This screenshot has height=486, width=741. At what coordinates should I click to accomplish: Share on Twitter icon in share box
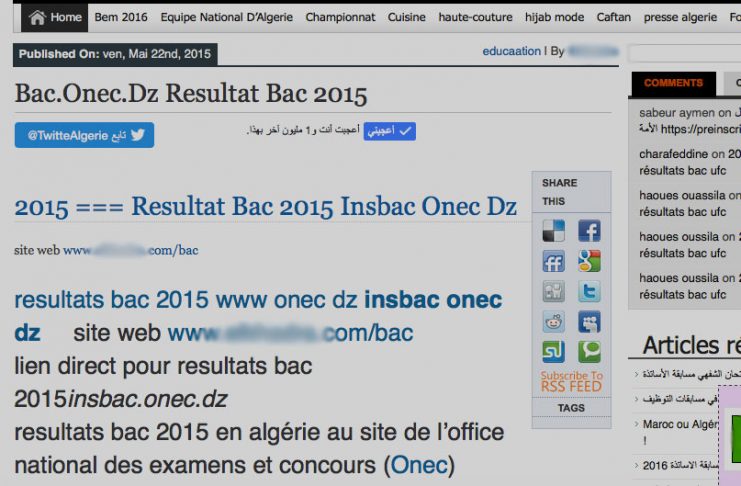(x=589, y=292)
